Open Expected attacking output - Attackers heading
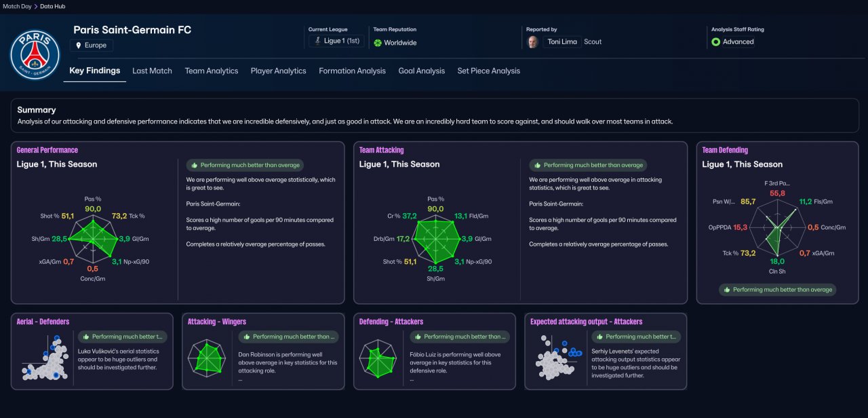 tap(587, 322)
